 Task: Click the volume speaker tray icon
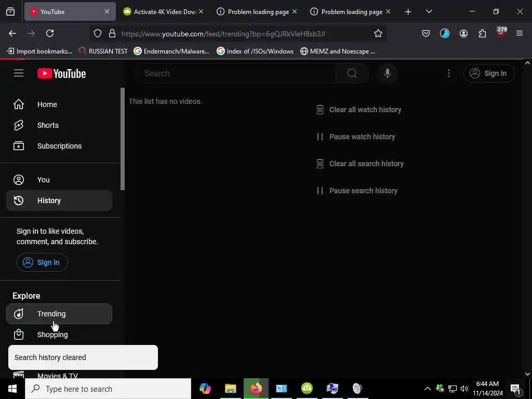click(464, 389)
